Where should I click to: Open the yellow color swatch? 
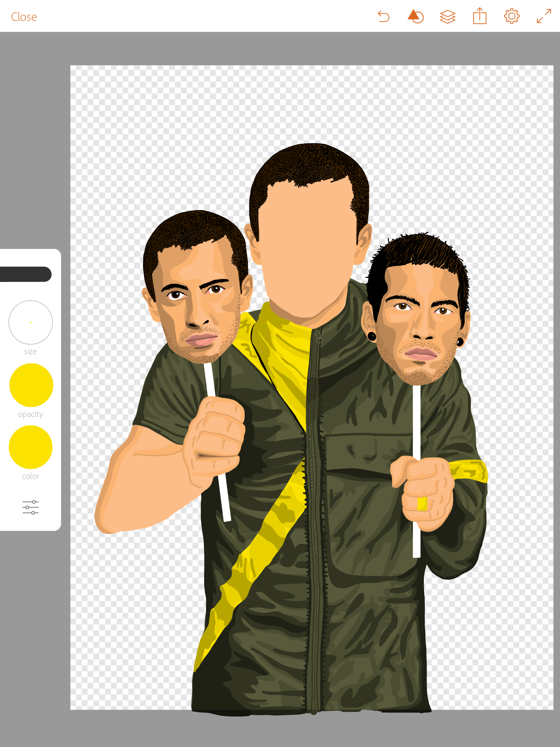coord(31,447)
